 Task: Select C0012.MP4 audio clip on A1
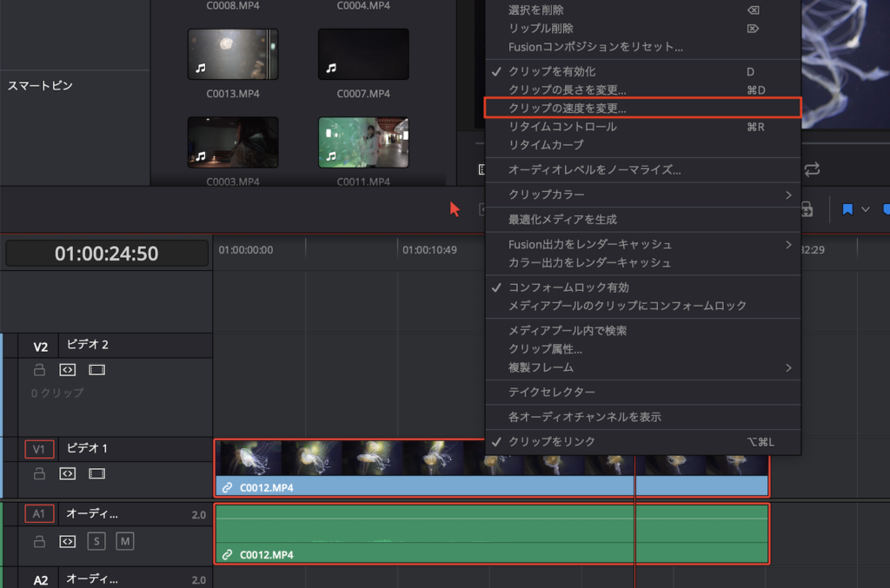tap(492, 533)
